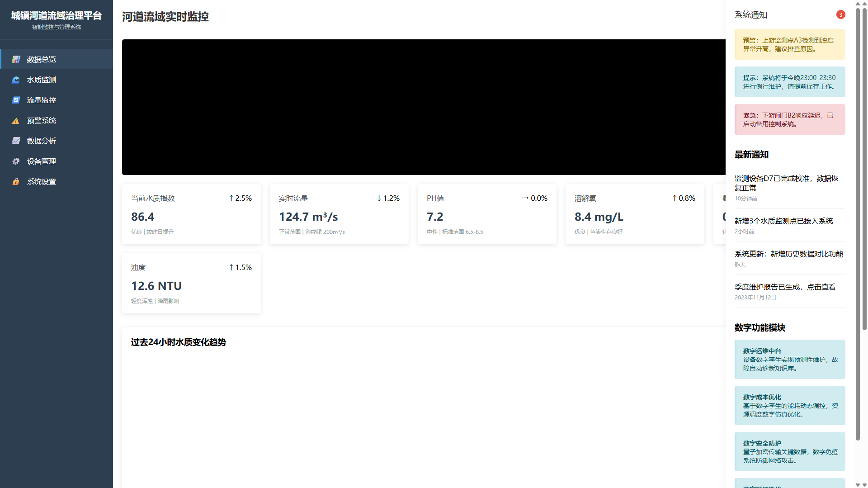Open the 季度维护报告已生成 notification link

pos(785,287)
